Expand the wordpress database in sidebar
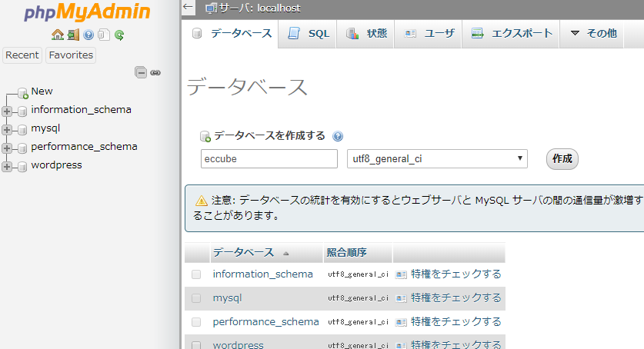The height and width of the screenshot is (349, 644). pos(8,166)
